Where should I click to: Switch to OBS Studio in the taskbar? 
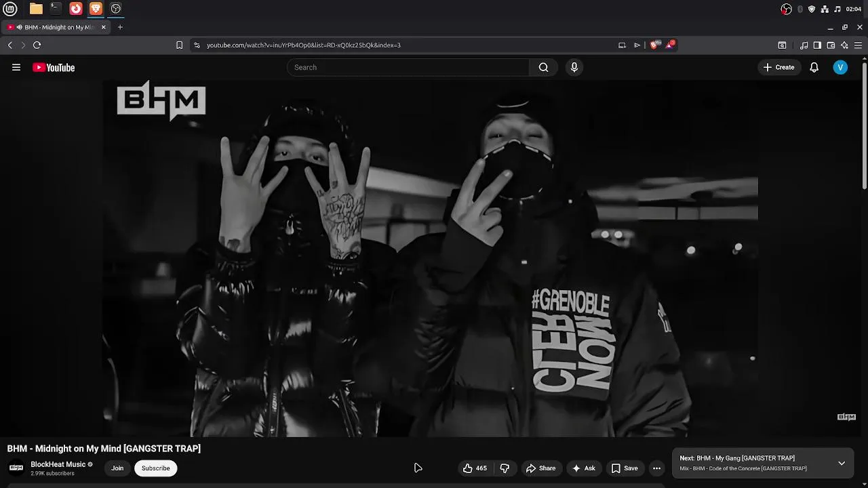coord(116,9)
